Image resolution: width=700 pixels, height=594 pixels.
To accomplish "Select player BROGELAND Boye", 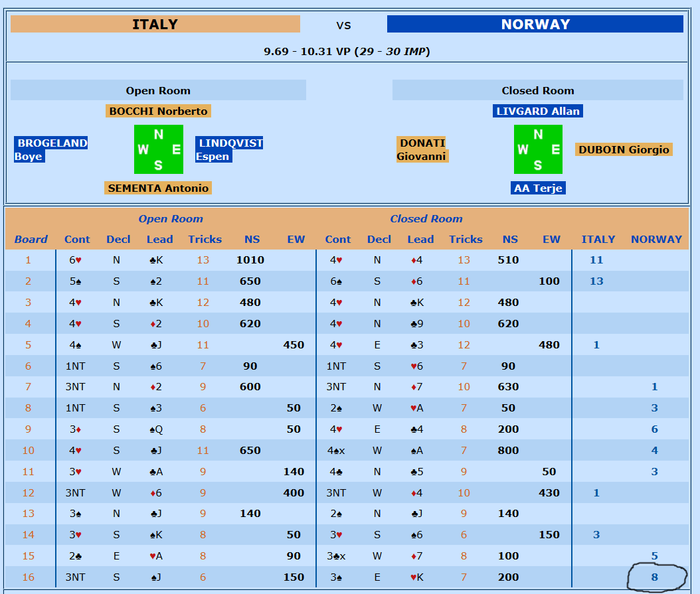I will [51, 149].
